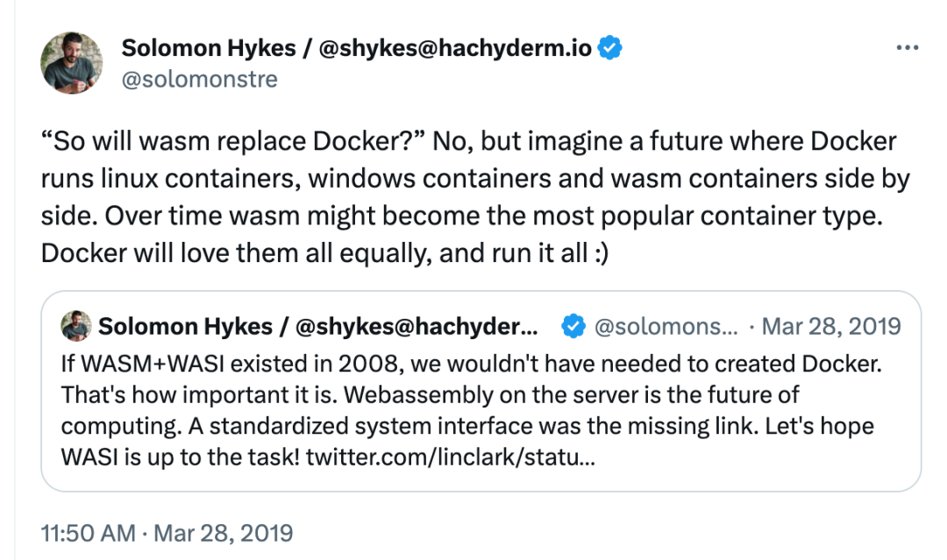Click the blue verified badge beside hachyderm.io
Image resolution: width=947 pixels, height=560 pixels.
(610, 48)
